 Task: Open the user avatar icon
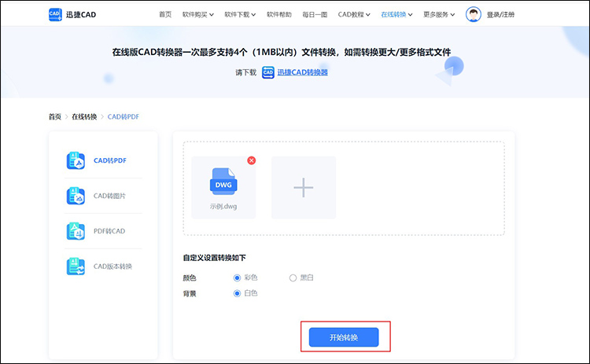point(474,14)
